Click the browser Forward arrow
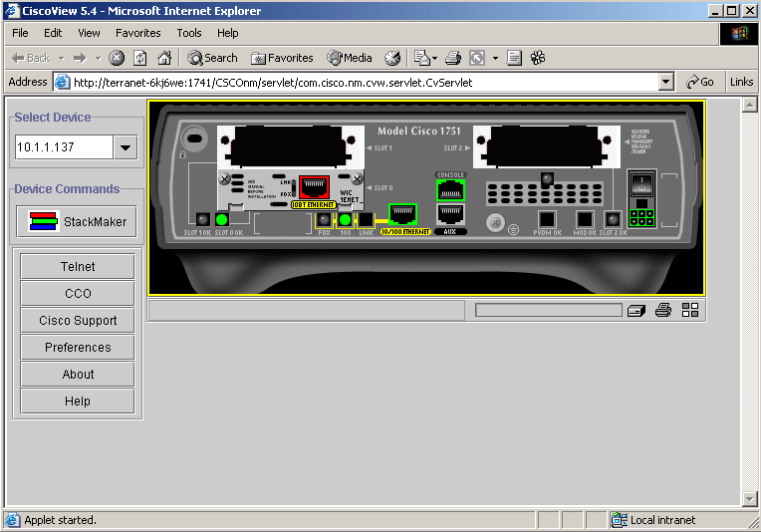The width and height of the screenshot is (761, 532). (x=80, y=58)
